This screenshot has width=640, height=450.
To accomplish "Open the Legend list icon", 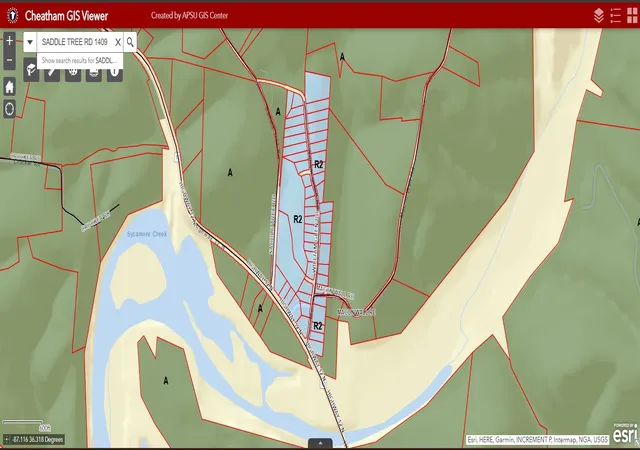I will (x=616, y=16).
